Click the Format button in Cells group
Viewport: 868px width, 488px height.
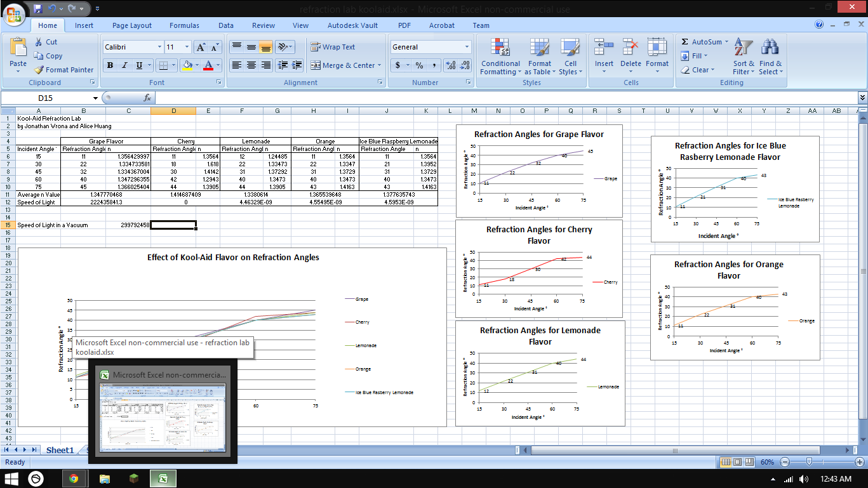[x=657, y=56]
